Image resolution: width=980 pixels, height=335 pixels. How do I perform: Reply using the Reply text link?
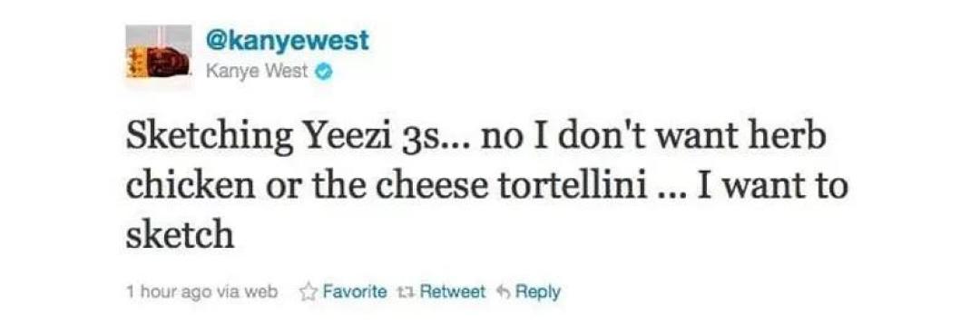pyautogui.click(x=536, y=292)
